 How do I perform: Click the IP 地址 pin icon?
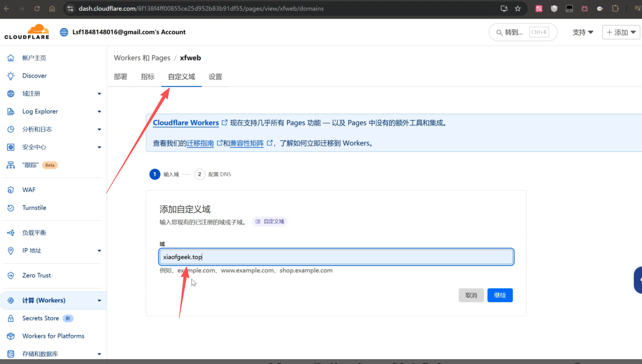[x=11, y=251]
